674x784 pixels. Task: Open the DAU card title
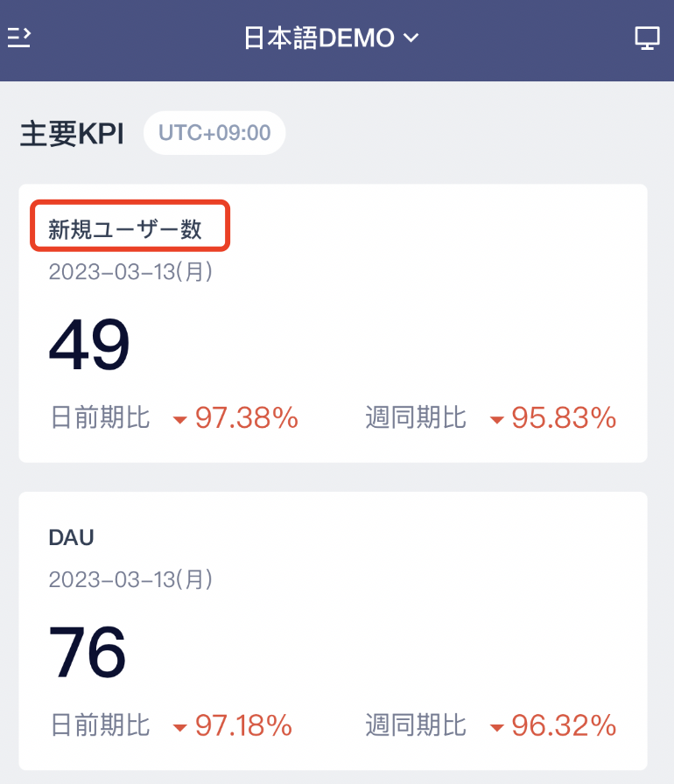[x=71, y=537]
